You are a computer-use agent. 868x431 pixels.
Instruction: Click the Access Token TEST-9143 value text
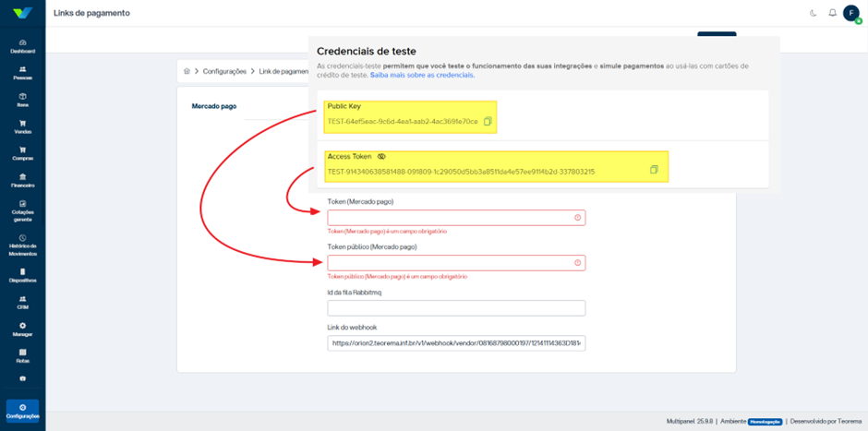[461, 172]
